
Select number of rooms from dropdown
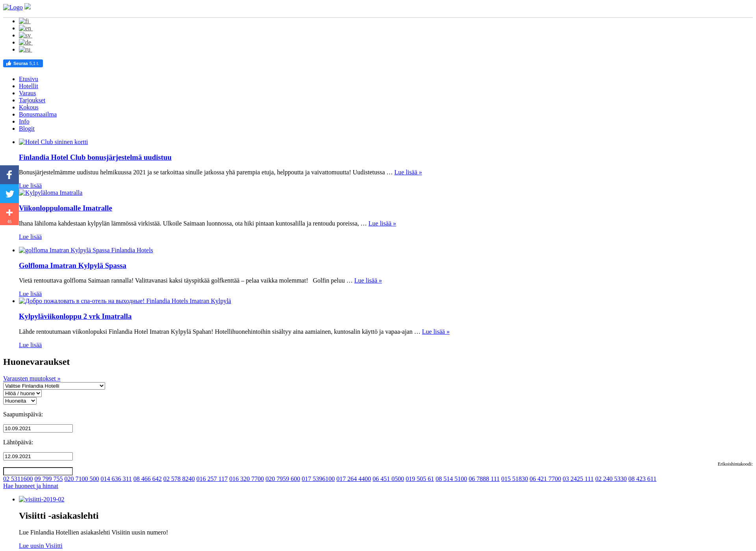pyautogui.click(x=19, y=401)
